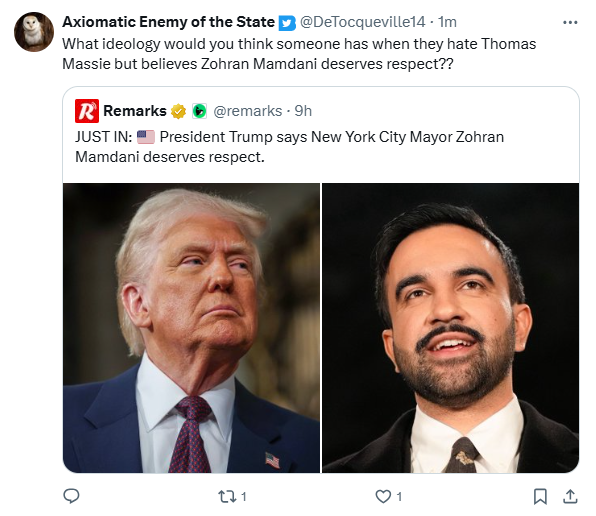Image resolution: width=596 pixels, height=516 pixels.
Task: Open the owl profile avatar
Action: (x=34, y=32)
